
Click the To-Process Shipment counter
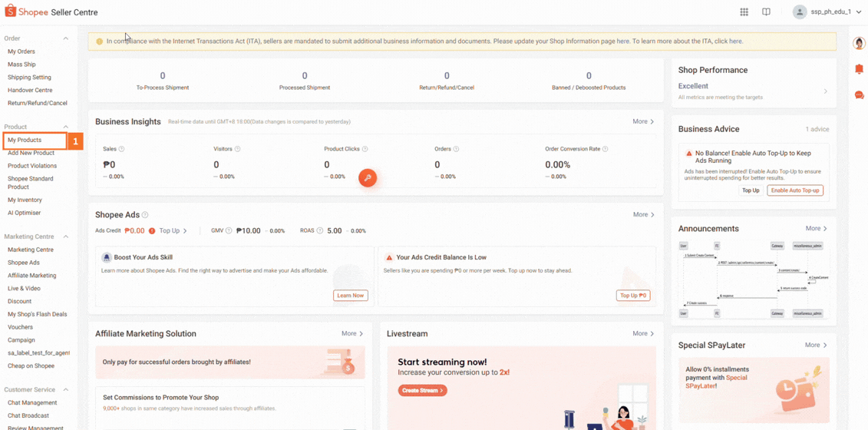(x=163, y=81)
